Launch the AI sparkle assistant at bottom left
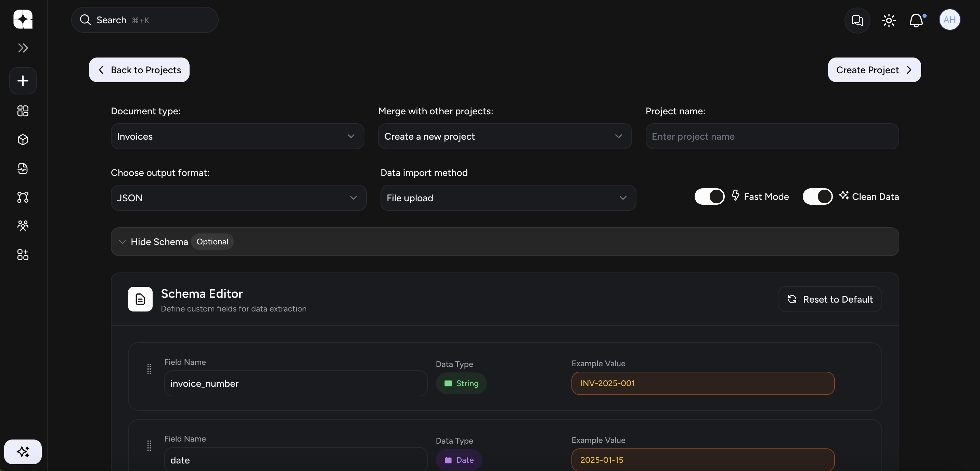Screen dimensions: 980x471 23,451
